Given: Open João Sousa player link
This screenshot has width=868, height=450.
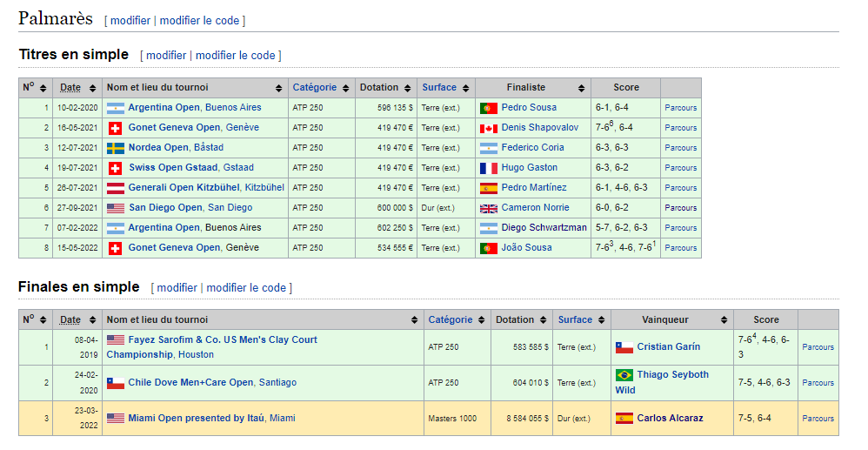Looking at the screenshot, I should tap(526, 248).
